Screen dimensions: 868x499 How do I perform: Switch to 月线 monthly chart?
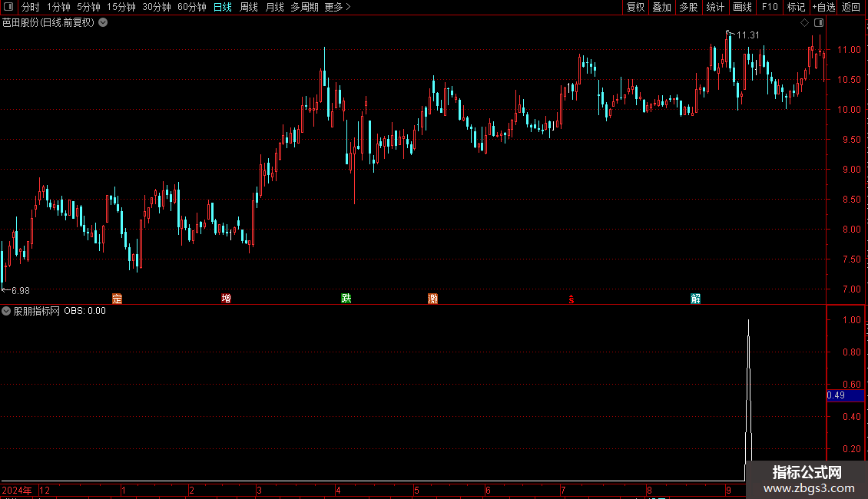tap(274, 7)
